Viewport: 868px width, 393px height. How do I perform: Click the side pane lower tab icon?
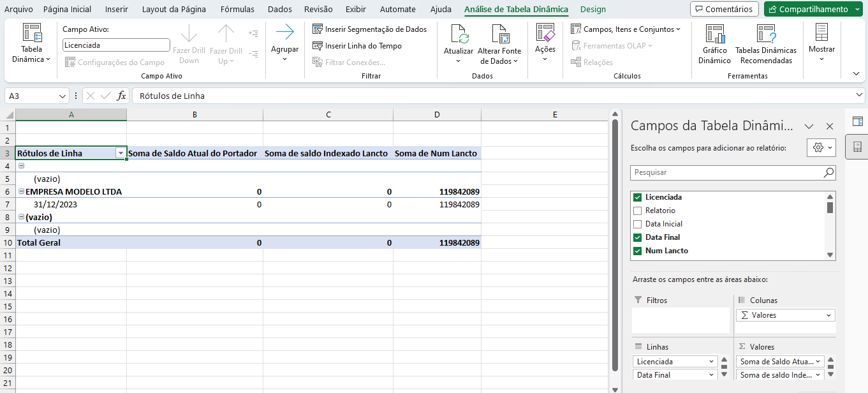pyautogui.click(x=857, y=147)
